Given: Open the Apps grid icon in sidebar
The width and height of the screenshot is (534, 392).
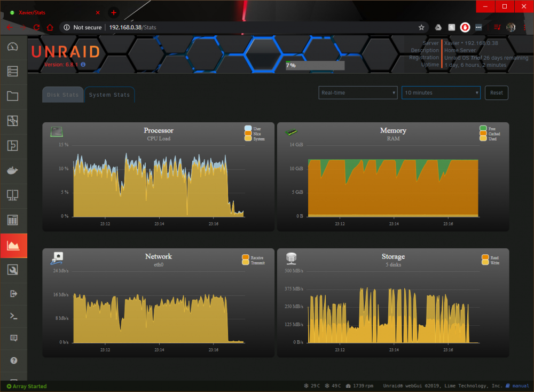Looking at the screenshot, I should coord(13,220).
